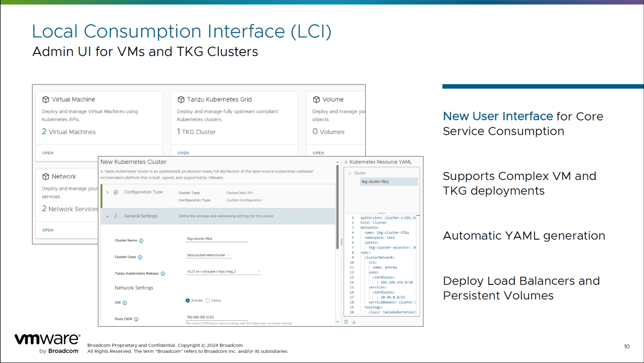Image resolution: width=644 pixels, height=363 pixels.
Task: Select the Antrea radio button
Action: pyautogui.click(x=187, y=300)
